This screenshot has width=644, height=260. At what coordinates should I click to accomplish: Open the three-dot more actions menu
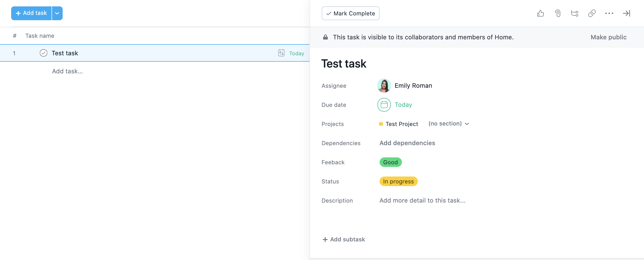(609, 13)
